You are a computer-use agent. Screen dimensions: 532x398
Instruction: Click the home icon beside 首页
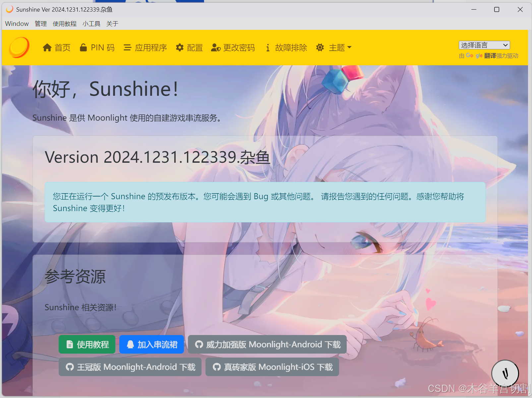47,48
